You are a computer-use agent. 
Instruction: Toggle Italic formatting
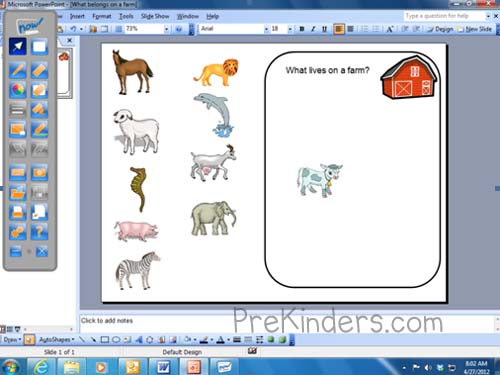click(x=313, y=29)
